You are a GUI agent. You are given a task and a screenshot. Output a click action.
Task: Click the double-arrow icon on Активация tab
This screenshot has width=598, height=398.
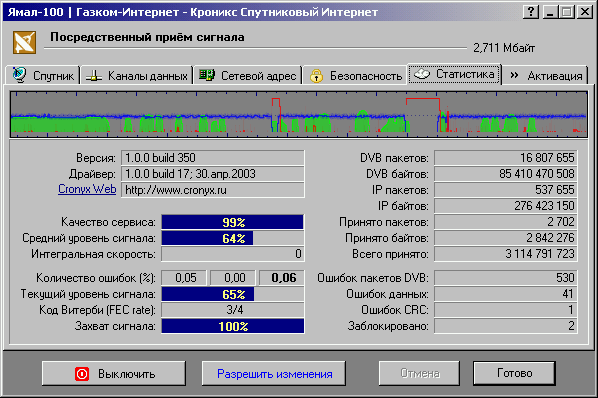tap(514, 75)
